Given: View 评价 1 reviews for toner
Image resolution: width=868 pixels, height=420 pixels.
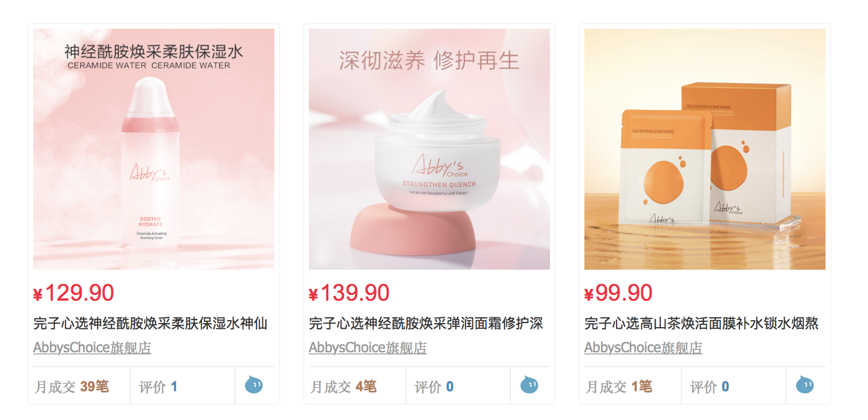Looking at the screenshot, I should pos(158,387).
